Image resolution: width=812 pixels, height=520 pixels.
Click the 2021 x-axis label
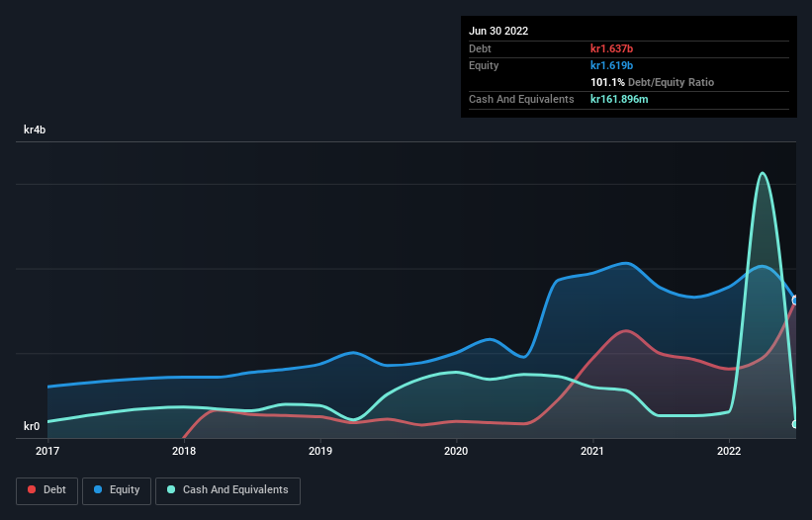[x=592, y=451]
